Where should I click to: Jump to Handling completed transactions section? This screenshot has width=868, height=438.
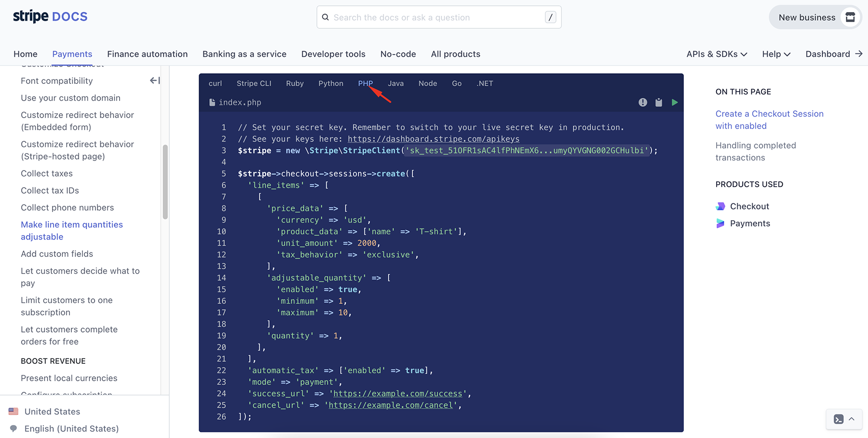point(756,151)
